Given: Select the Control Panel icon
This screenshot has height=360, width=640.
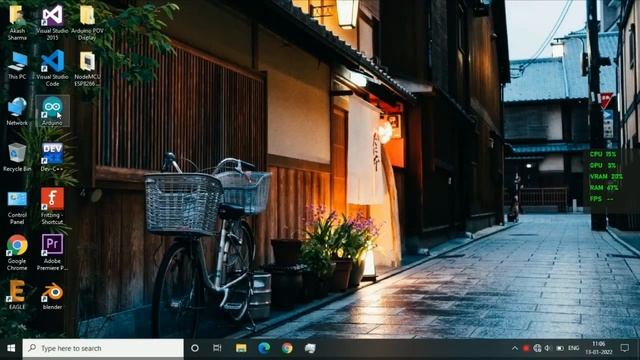Looking at the screenshot, I should coord(17,207).
